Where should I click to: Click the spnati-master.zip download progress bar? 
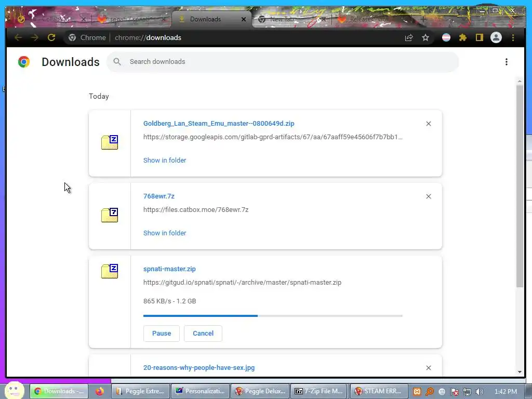[x=273, y=316]
